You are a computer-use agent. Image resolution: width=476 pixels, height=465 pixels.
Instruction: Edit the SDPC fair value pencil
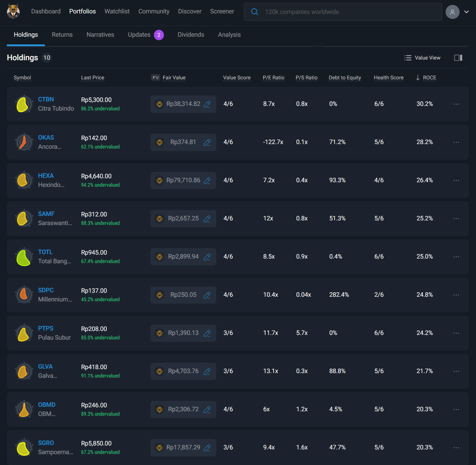(x=207, y=295)
